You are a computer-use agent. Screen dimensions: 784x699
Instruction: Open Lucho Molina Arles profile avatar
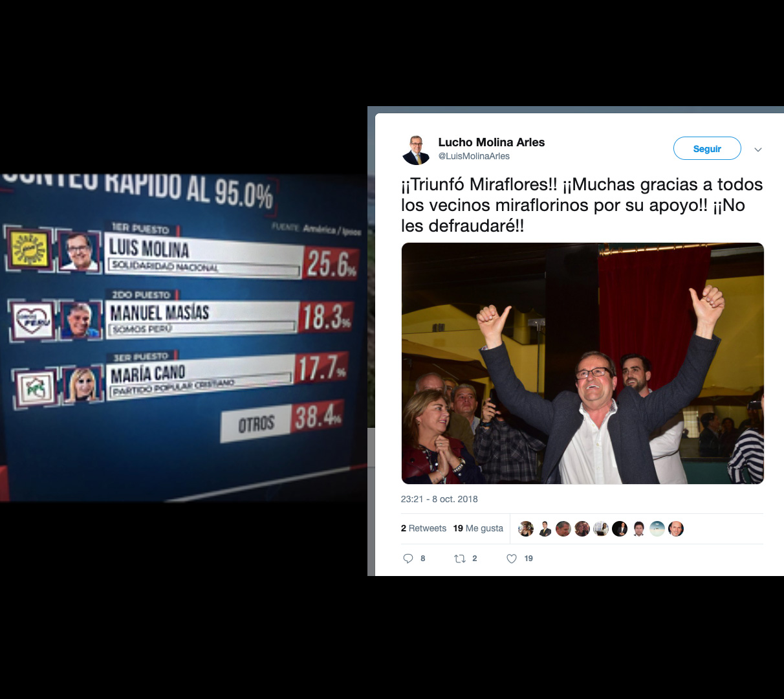click(x=416, y=150)
